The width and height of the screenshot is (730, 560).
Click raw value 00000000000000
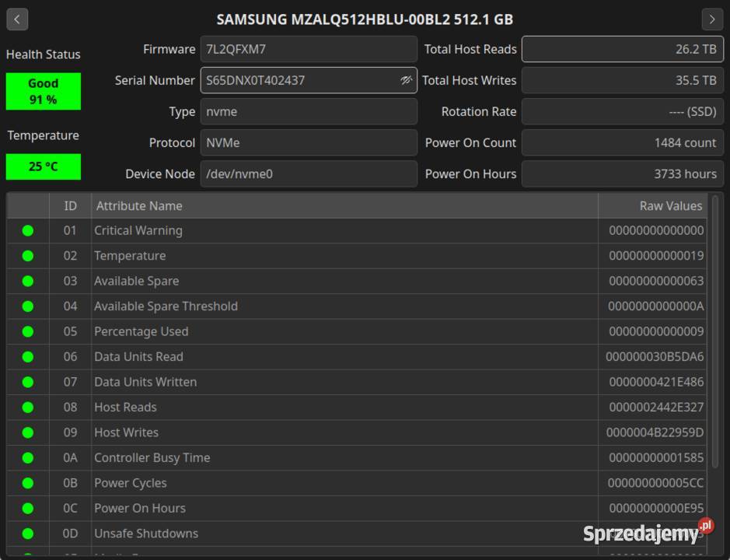point(656,231)
